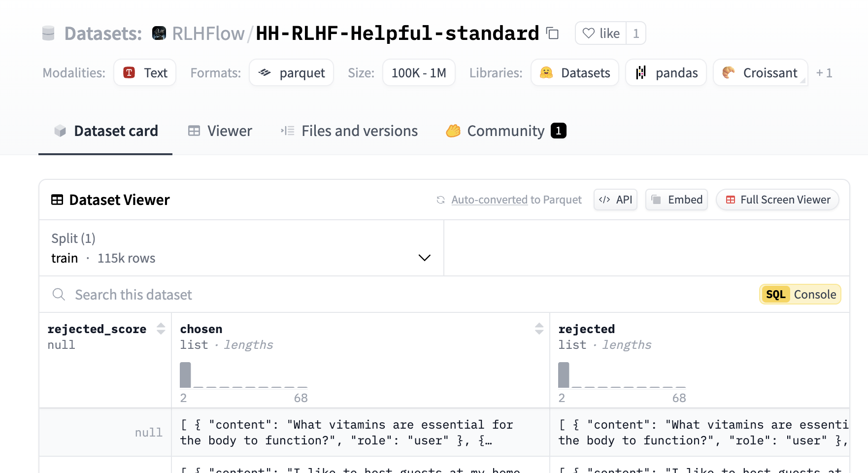Sort by chosen column arrows
This screenshot has width=868, height=473.
click(539, 329)
